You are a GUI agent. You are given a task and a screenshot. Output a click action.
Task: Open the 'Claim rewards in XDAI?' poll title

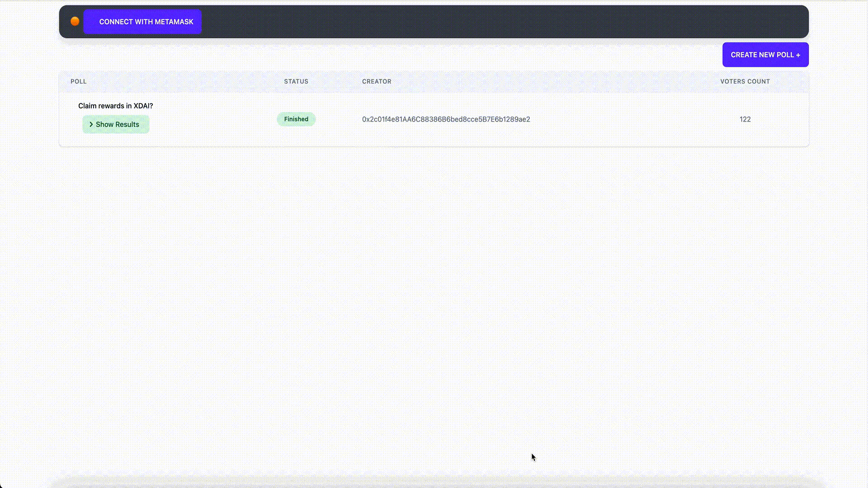(x=115, y=106)
